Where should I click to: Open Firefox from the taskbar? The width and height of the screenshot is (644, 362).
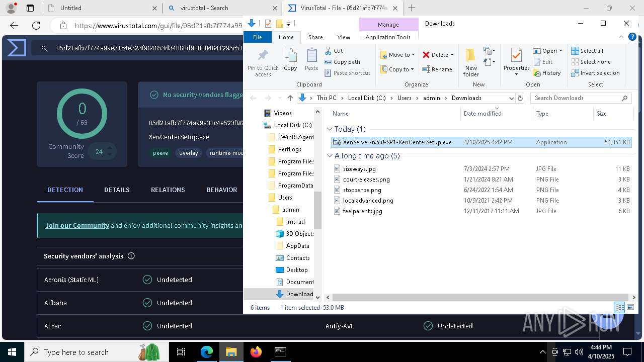(256, 352)
